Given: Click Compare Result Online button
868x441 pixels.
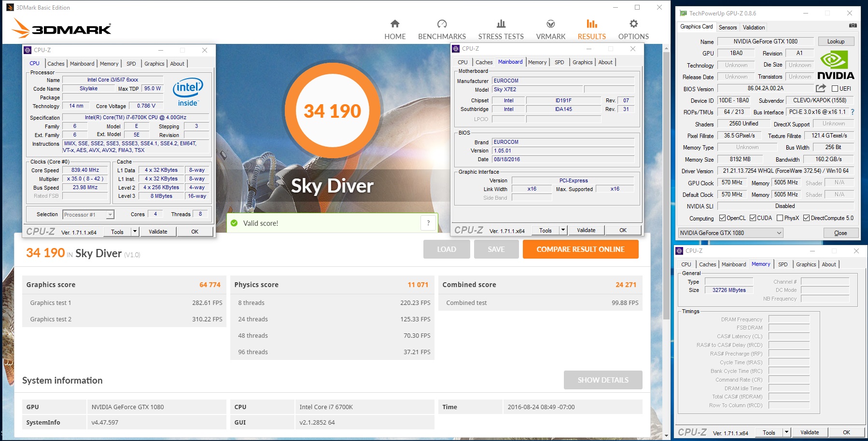Looking at the screenshot, I should 580,249.
